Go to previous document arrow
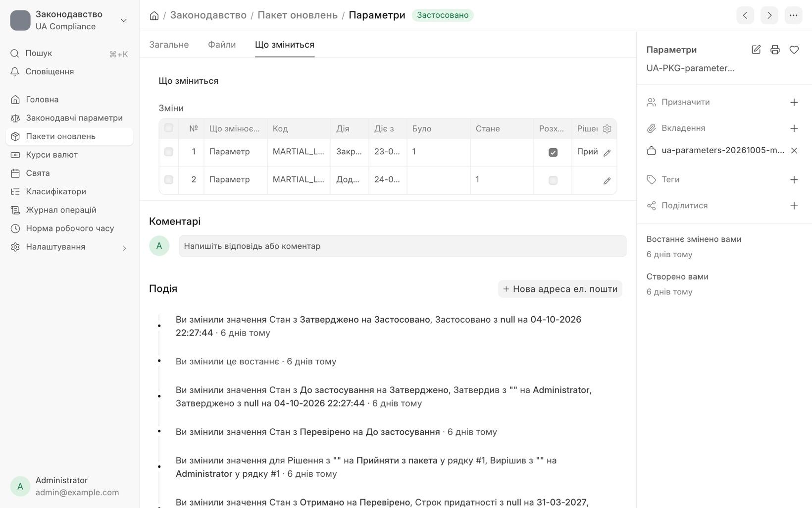 coord(745,15)
